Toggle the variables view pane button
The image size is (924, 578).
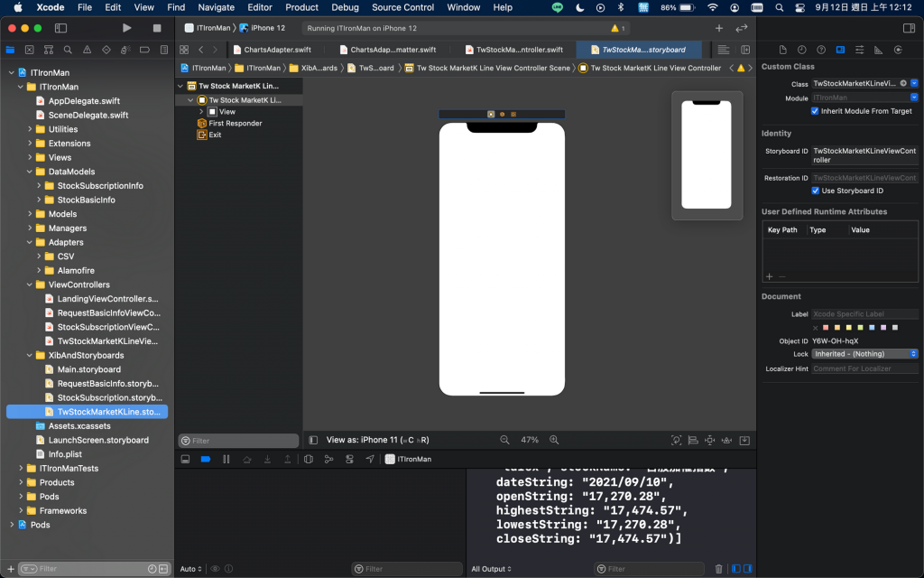click(x=736, y=569)
